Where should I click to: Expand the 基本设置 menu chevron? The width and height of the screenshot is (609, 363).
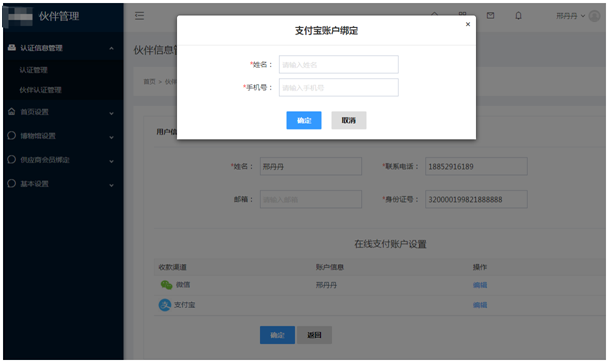pos(111,186)
